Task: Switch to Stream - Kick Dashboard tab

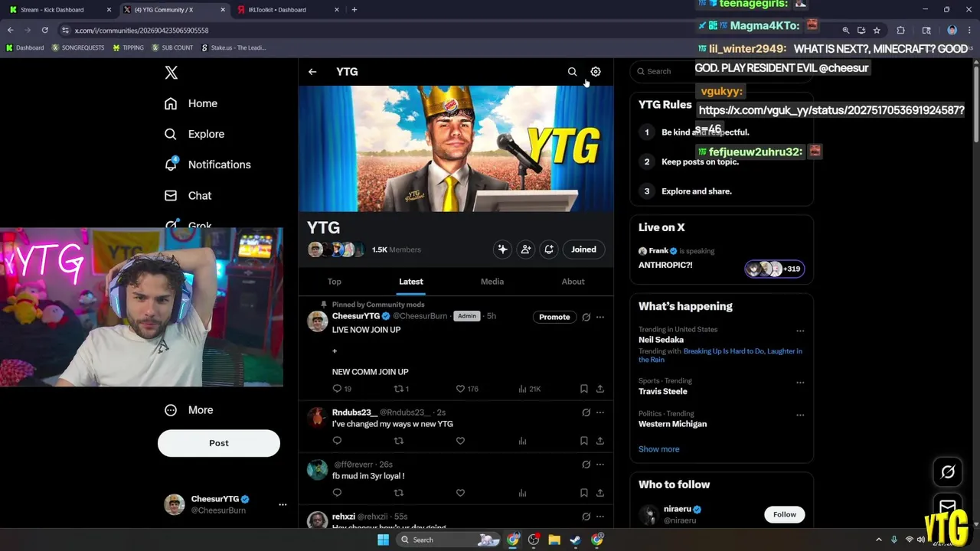Action: click(x=60, y=10)
